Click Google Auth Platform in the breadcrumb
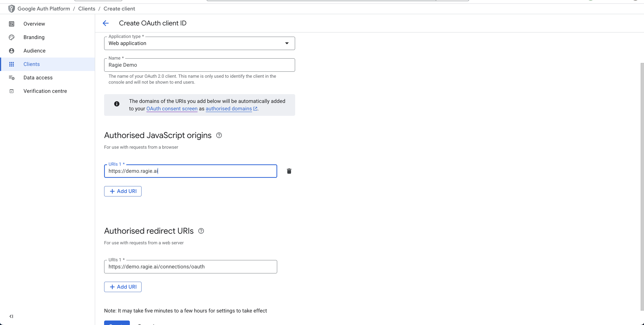The image size is (644, 325). (x=44, y=9)
